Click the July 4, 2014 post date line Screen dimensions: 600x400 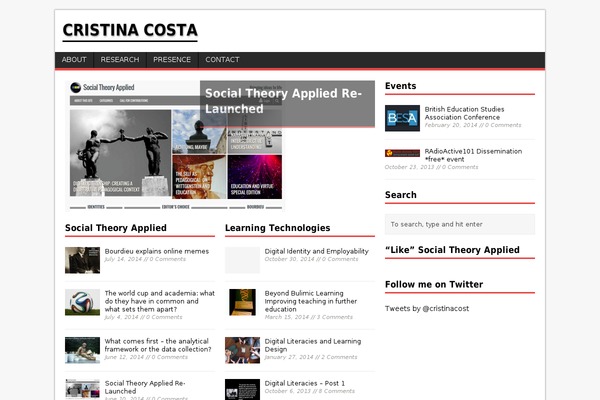143,317
